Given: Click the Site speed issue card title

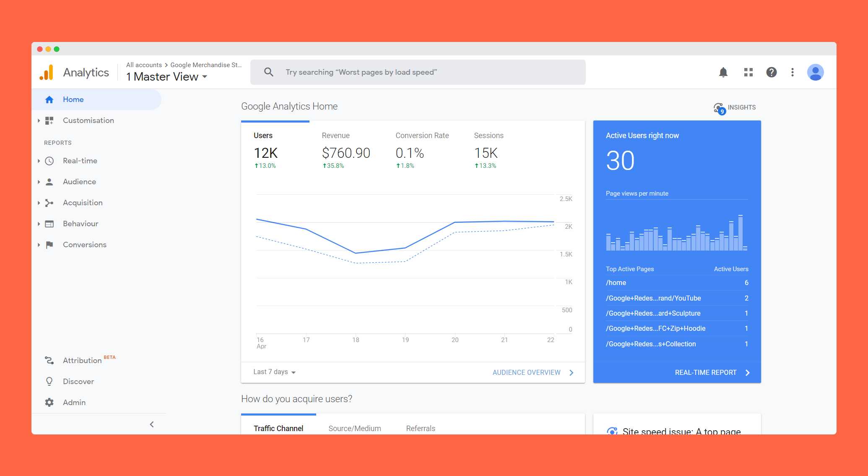Looking at the screenshot, I should coord(681,431).
